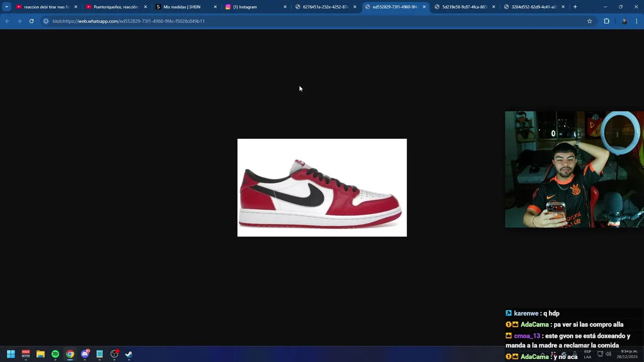644x362 pixels.
Task: Open OBS Studio from the taskbar
Action: [x=114, y=354]
